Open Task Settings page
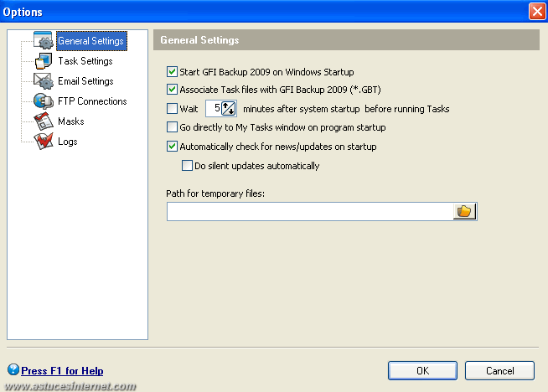The width and height of the screenshot is (548, 392). click(85, 61)
